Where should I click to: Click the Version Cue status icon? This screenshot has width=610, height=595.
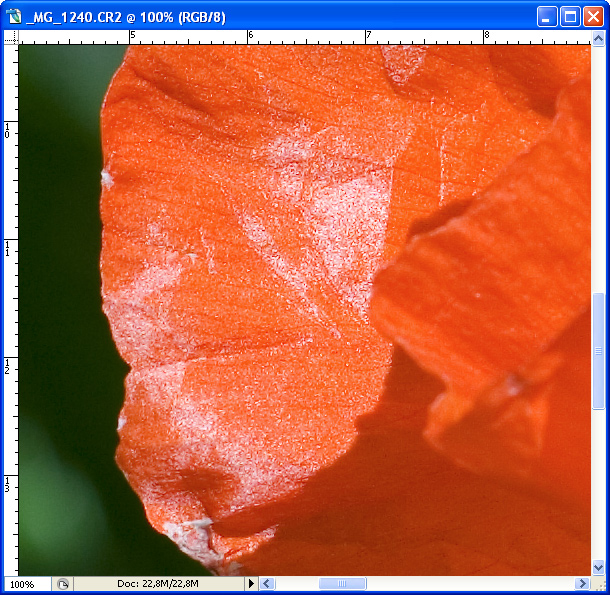pos(63,584)
